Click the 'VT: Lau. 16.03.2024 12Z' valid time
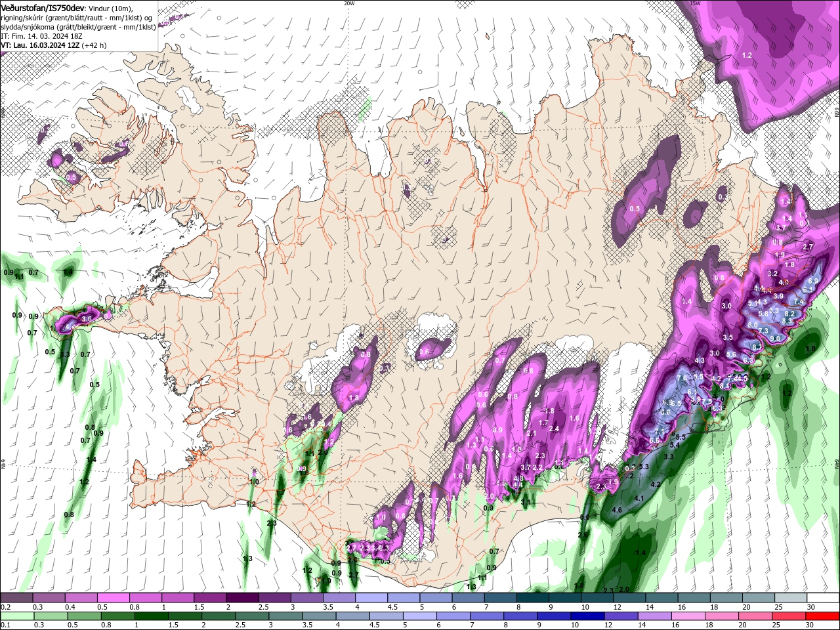The image size is (840, 630). tap(40, 45)
